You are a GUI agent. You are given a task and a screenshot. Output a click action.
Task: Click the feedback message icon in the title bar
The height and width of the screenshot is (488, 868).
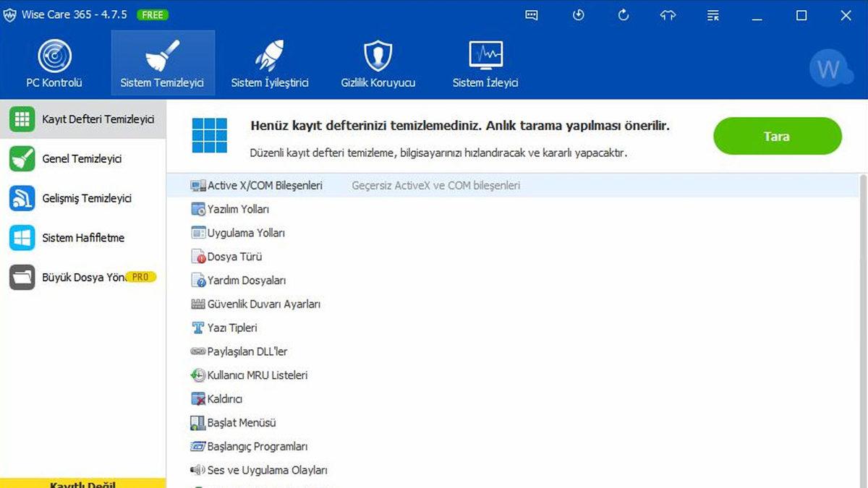(532, 14)
